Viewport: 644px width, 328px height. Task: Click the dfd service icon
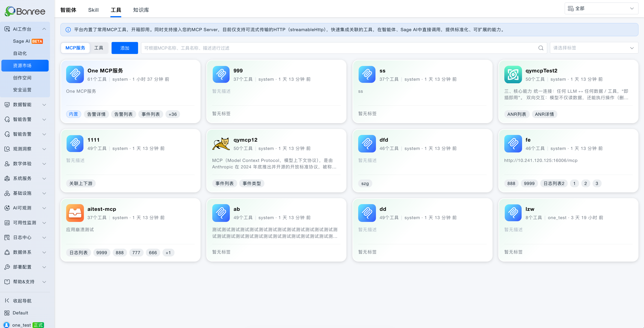click(367, 144)
